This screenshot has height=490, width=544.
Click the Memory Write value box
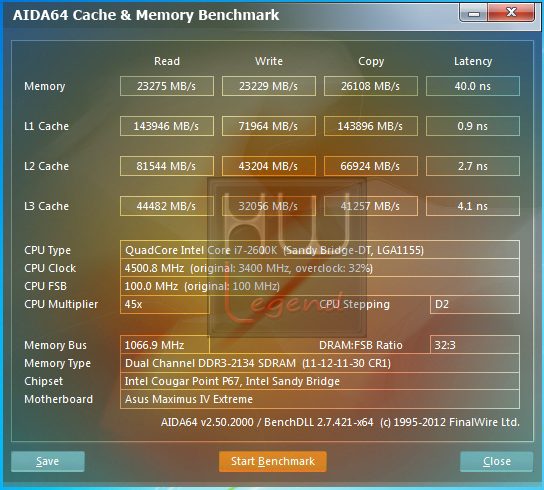tap(269, 86)
